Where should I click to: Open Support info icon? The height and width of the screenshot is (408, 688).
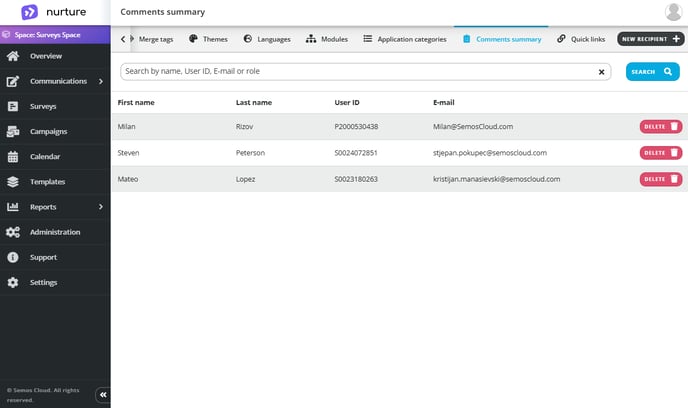tap(13, 257)
